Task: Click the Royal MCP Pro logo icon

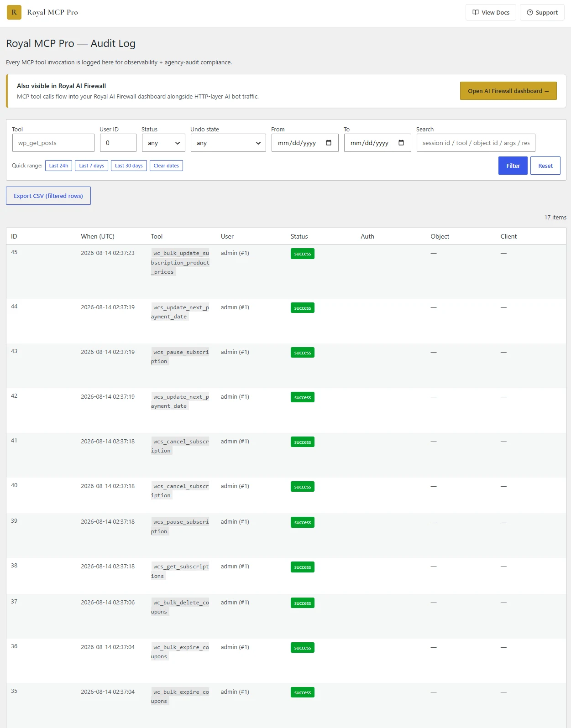Action: 14,12
